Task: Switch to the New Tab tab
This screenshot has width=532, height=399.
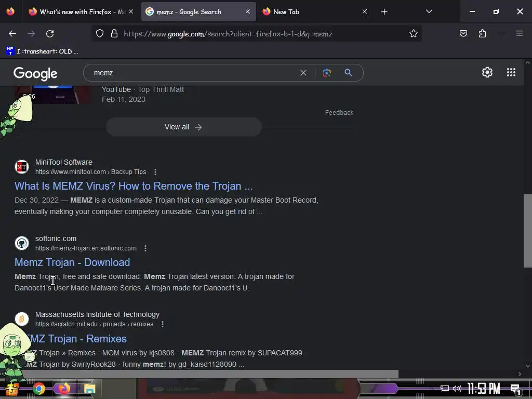Action: click(315, 12)
